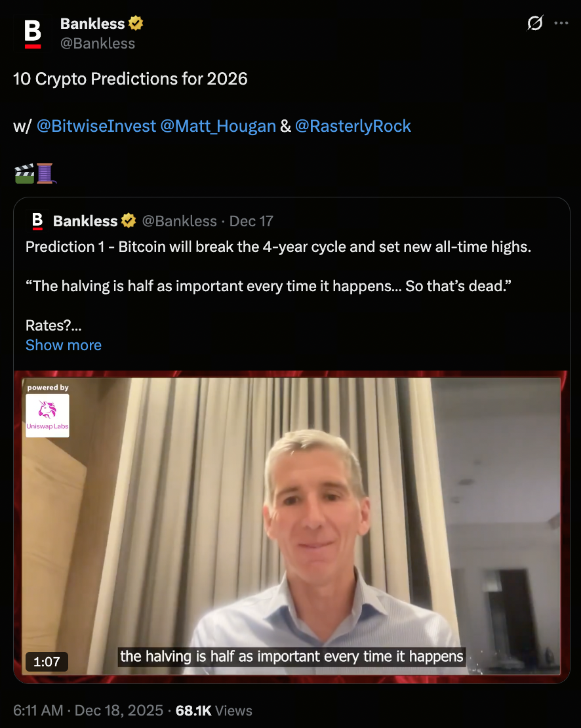
Task: Click the thread spool emoji
Action: coord(45,173)
